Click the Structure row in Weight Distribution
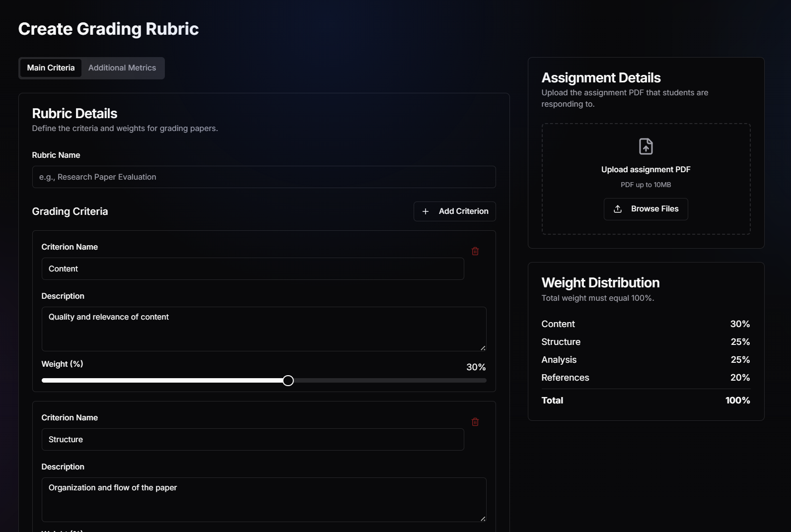The height and width of the screenshot is (532, 791). [x=646, y=342]
